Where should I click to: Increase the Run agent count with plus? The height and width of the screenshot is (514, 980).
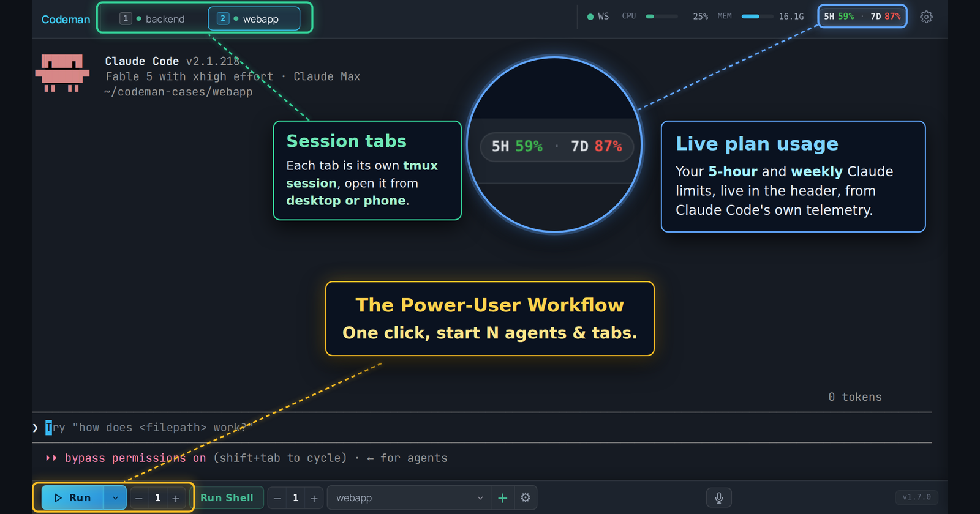(x=176, y=498)
